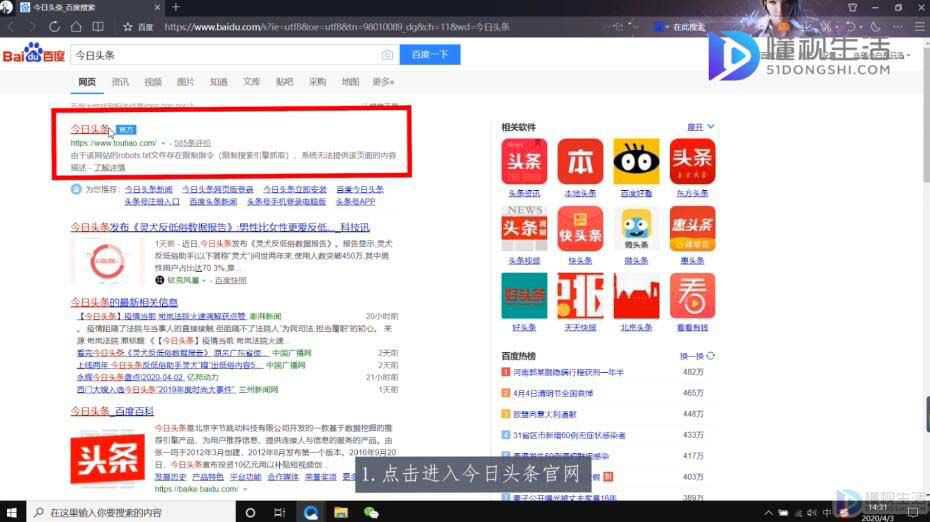Open the 今日头条 official site link
Image resolution: width=930 pixels, height=522 pixels.
tap(90, 129)
